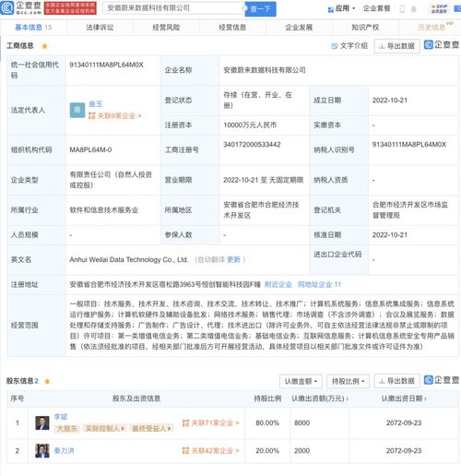Click the Qichacha logo icon

click(7, 8)
